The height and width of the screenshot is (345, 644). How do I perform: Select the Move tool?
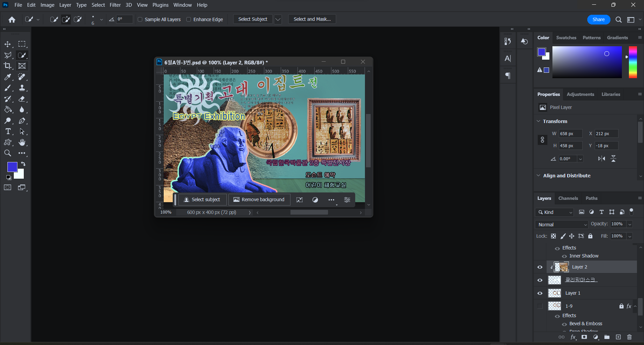(7, 44)
